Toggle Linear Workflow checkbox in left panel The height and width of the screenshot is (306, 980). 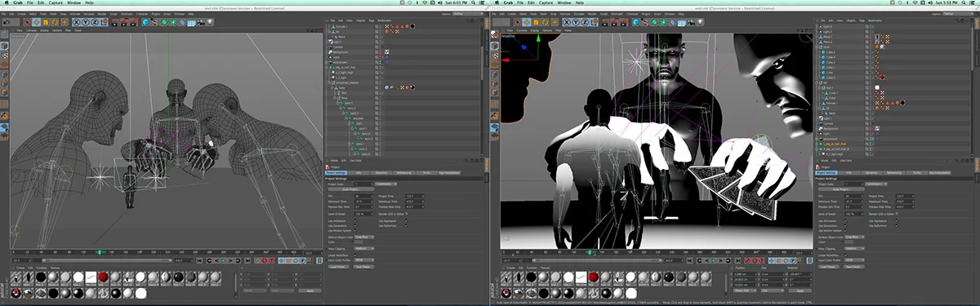pos(355,255)
